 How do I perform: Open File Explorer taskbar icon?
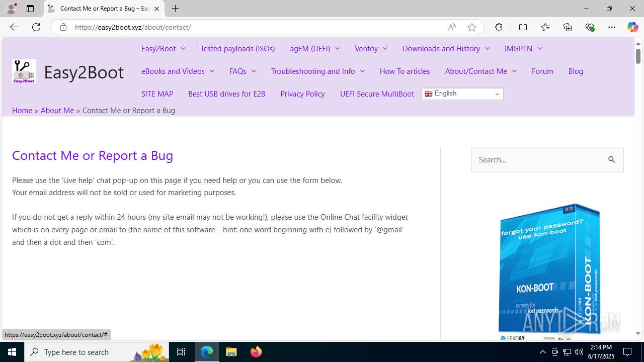pyautogui.click(x=231, y=352)
